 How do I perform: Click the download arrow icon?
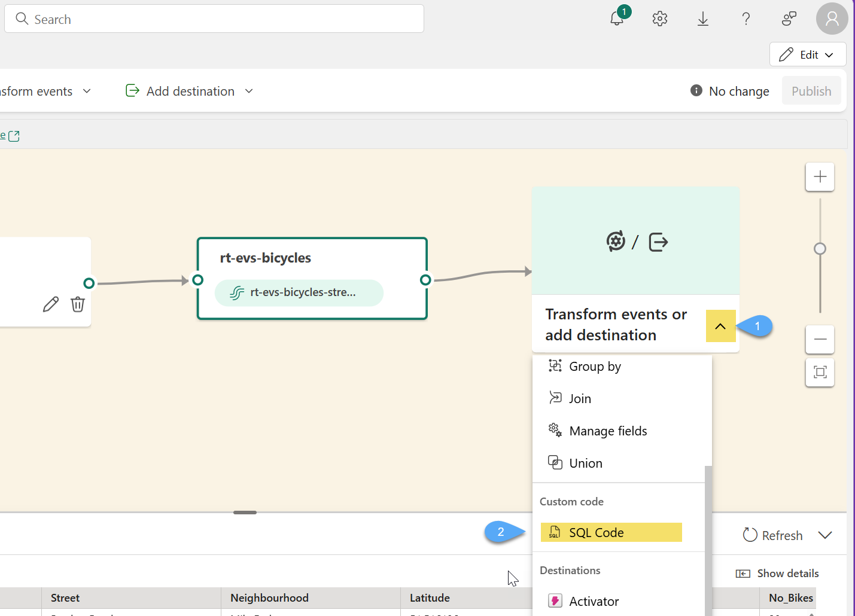coord(703,19)
